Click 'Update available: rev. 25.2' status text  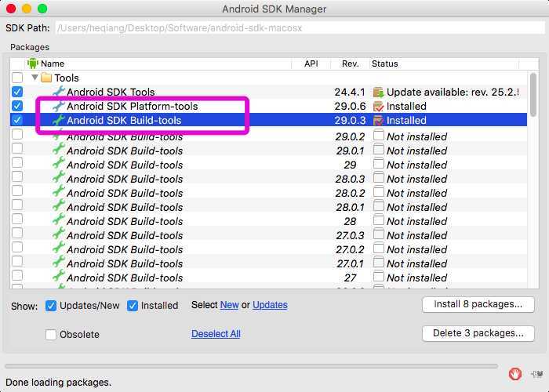click(453, 92)
